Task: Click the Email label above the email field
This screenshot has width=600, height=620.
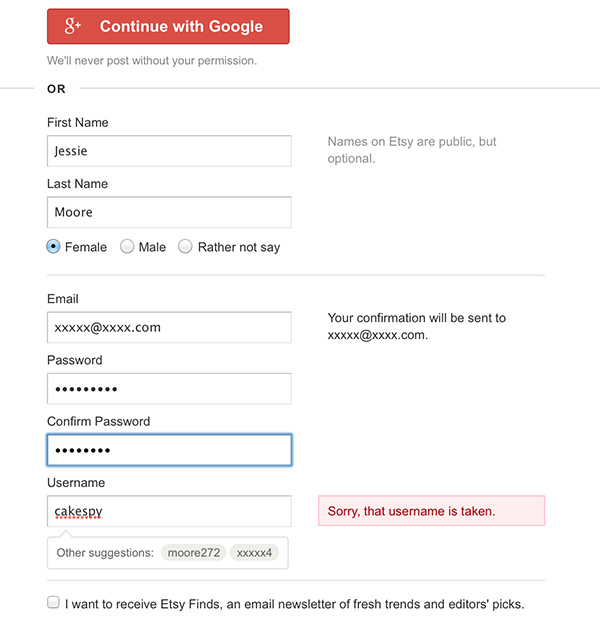Action: point(62,299)
